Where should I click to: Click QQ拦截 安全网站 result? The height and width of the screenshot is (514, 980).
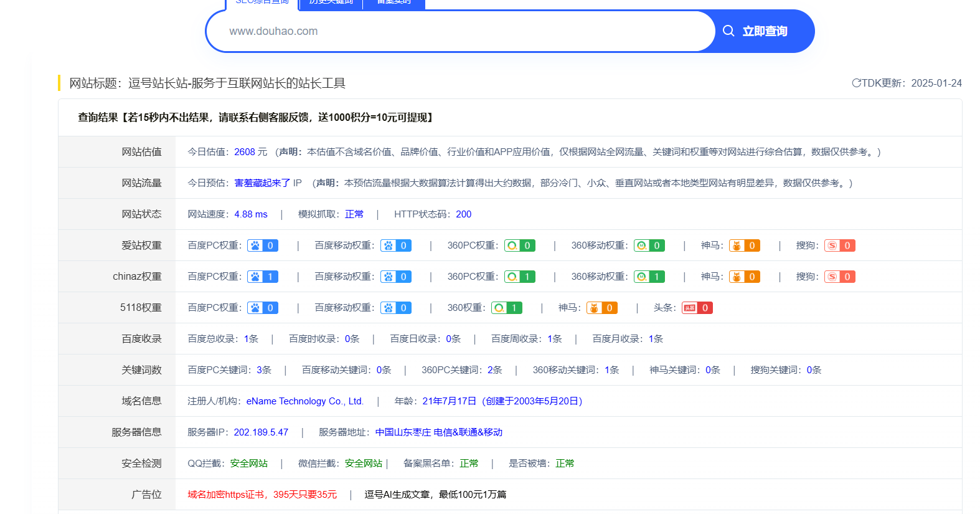(x=249, y=464)
